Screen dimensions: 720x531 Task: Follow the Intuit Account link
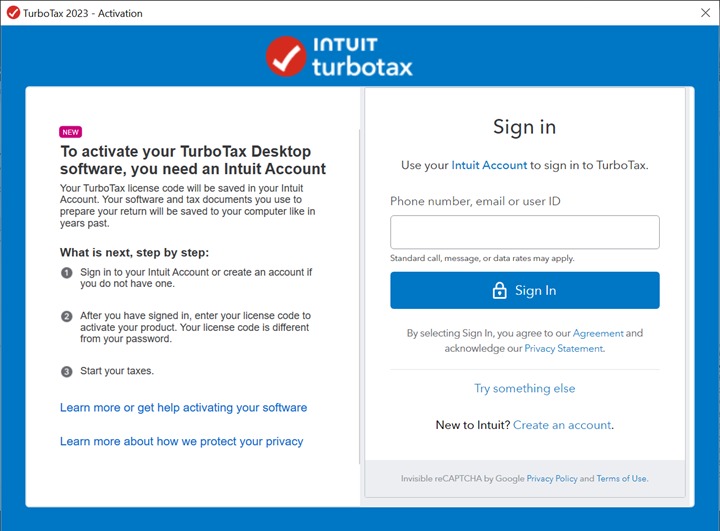click(489, 165)
